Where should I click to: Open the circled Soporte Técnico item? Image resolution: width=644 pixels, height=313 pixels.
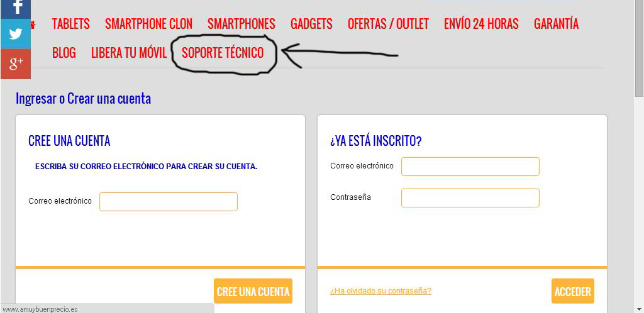pos(223,53)
